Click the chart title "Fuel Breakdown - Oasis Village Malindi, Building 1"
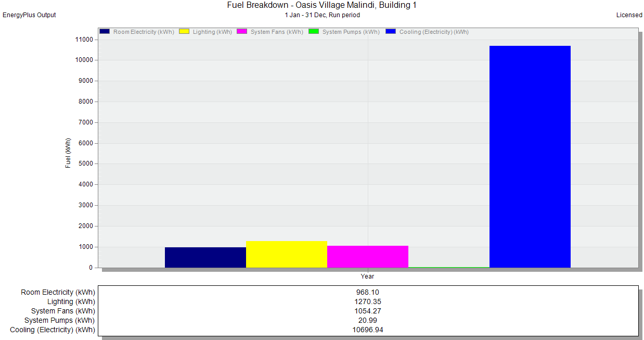This screenshot has height=340, width=644. click(322, 5)
